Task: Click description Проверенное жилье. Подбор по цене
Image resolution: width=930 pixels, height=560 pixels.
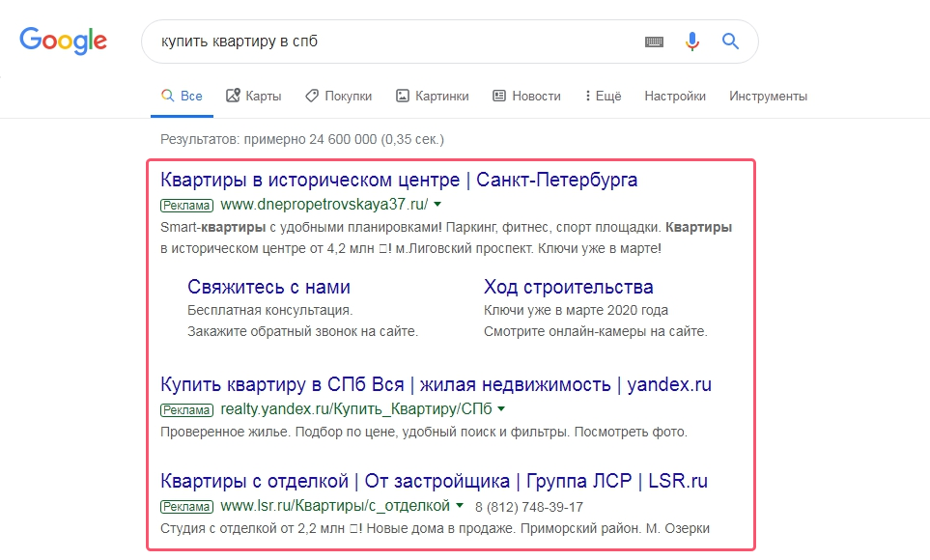Action: click(x=424, y=432)
